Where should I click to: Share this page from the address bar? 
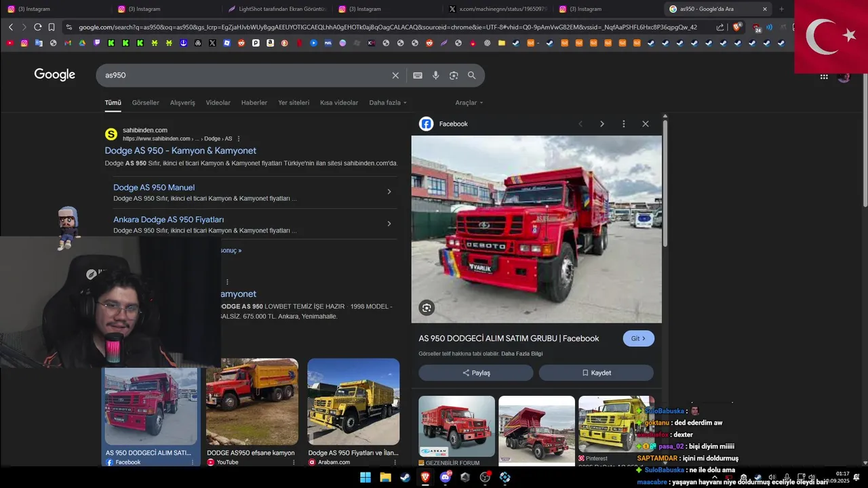pos(720,27)
